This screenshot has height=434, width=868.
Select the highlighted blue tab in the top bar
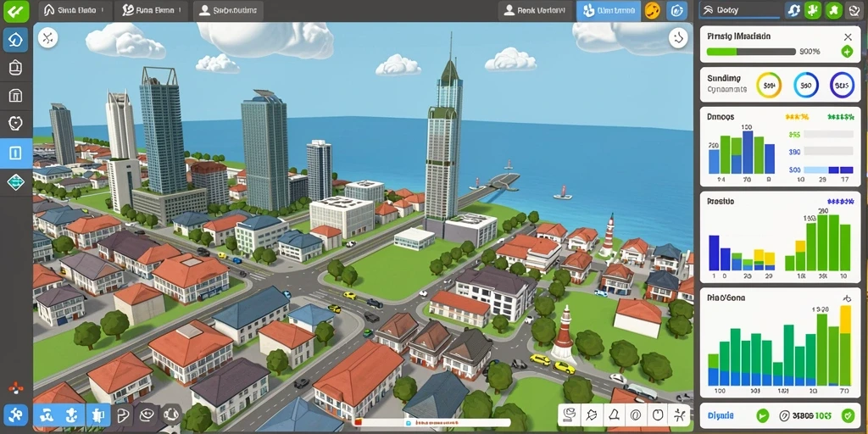tap(609, 10)
